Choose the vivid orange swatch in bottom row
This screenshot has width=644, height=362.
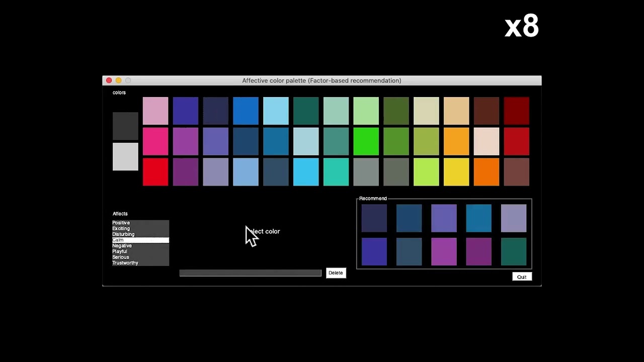click(487, 172)
